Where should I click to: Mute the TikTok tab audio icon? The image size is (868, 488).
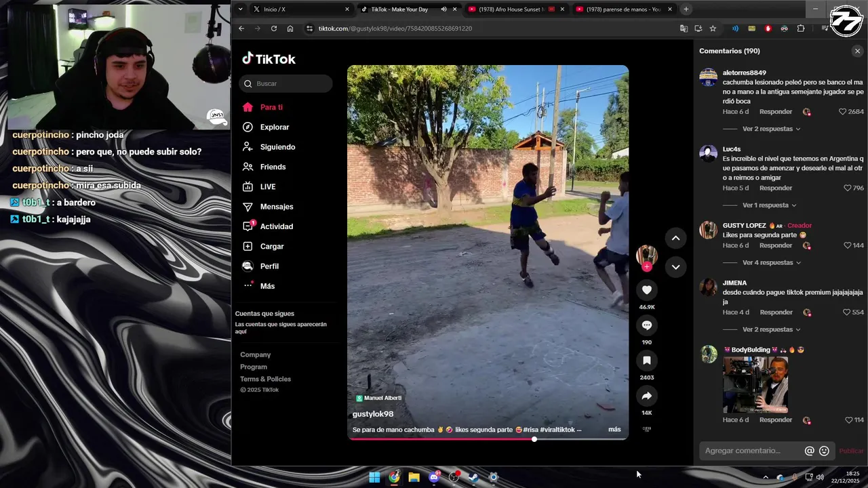click(x=443, y=9)
